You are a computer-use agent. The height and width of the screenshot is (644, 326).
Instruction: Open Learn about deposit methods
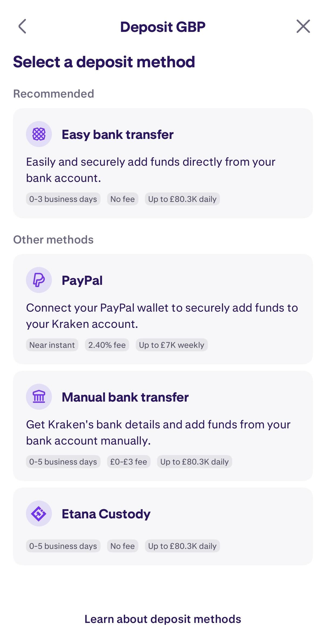[x=163, y=619]
